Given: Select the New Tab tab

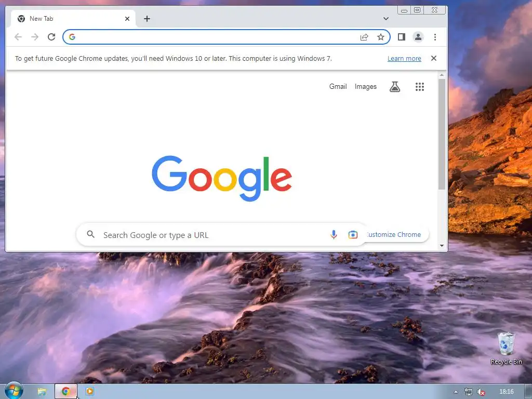Looking at the screenshot, I should [73, 19].
